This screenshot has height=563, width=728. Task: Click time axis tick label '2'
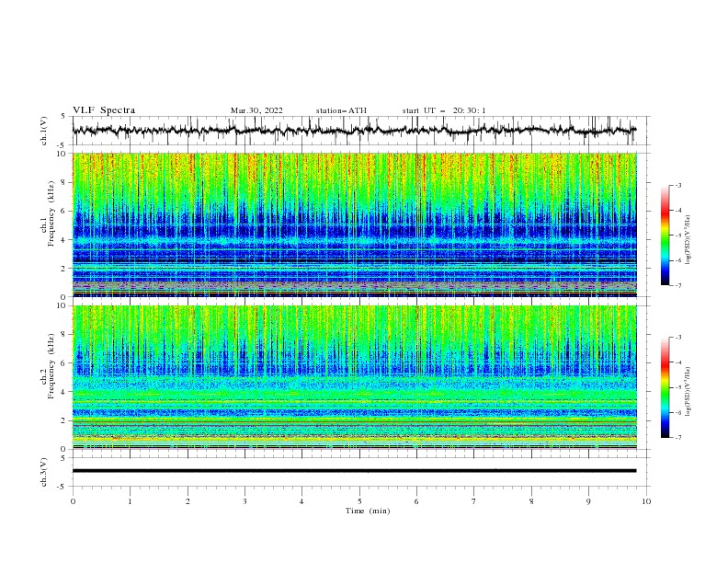[x=188, y=501]
